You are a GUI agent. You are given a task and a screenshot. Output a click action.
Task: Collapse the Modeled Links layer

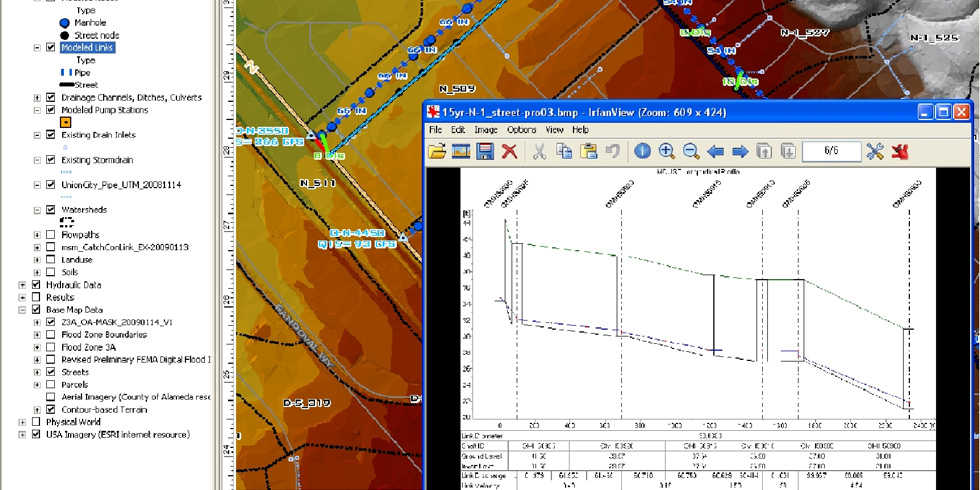pos(37,48)
